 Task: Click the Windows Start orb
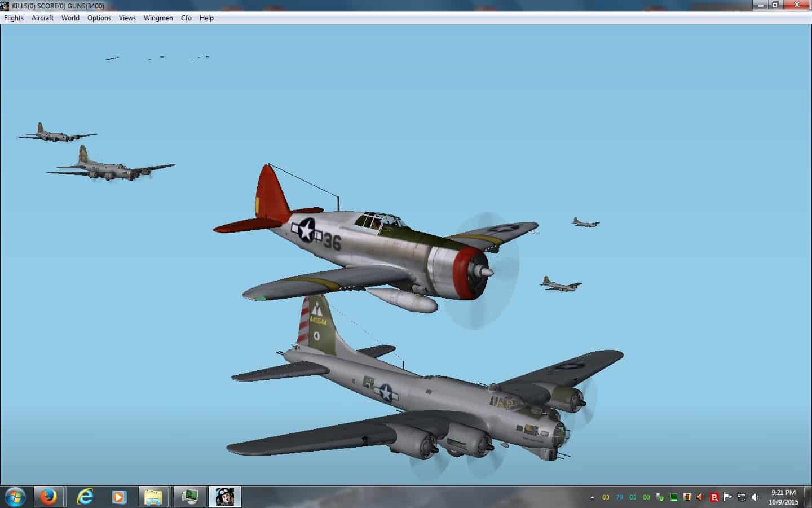15,497
